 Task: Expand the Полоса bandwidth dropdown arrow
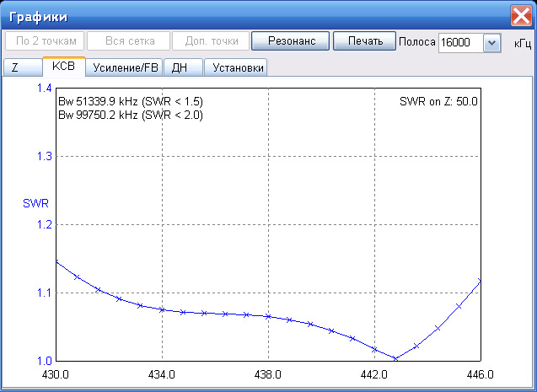[x=491, y=42]
